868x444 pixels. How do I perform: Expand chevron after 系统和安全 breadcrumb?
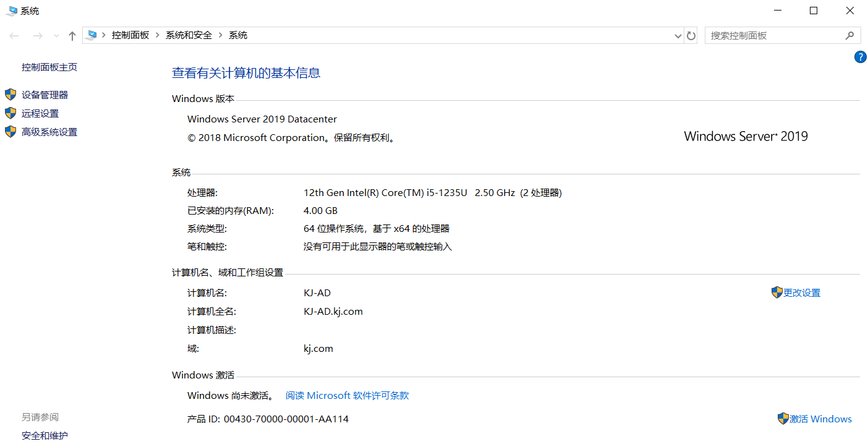(220, 35)
